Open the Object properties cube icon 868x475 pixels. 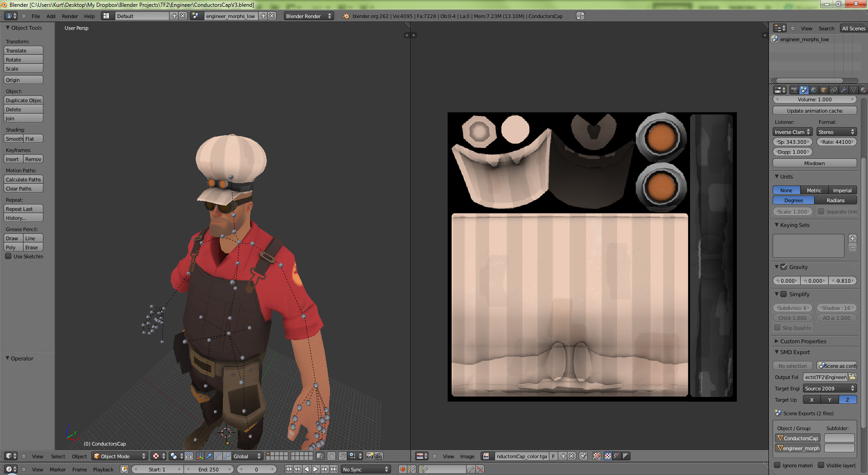click(824, 90)
